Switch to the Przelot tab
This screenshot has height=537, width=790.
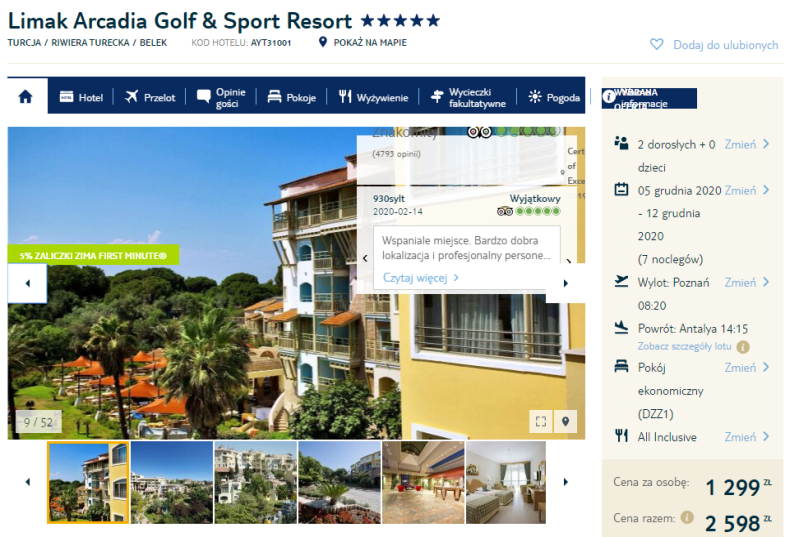150,97
